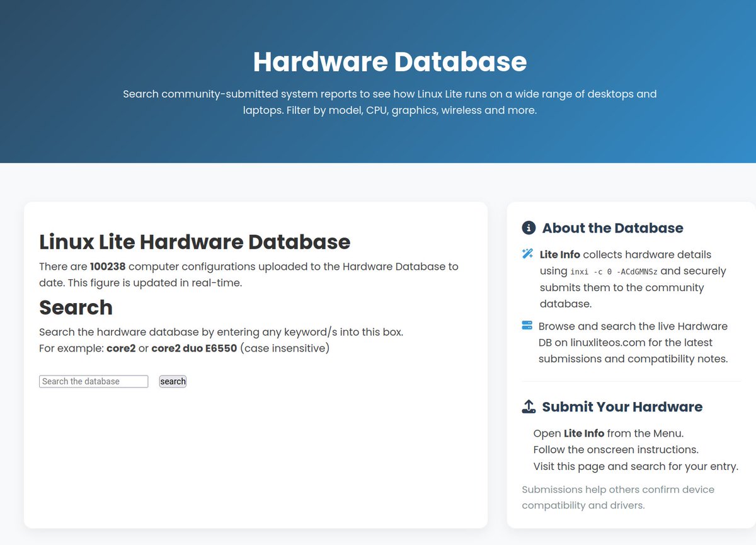Click the Visit this page and search step
The height and width of the screenshot is (545, 756).
pyautogui.click(x=636, y=466)
